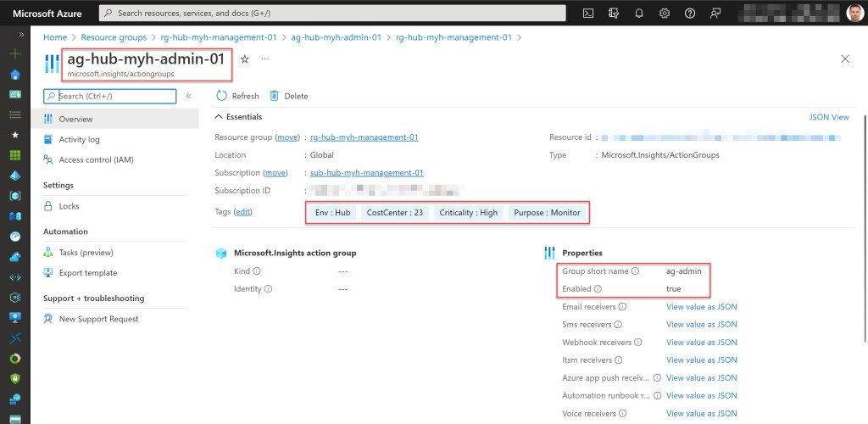Click the Refresh button

click(x=237, y=96)
